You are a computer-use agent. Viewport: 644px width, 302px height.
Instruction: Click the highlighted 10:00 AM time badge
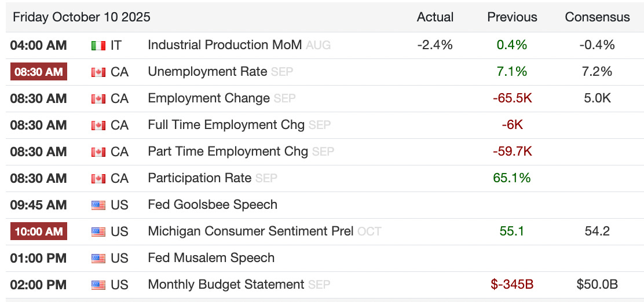[38, 231]
